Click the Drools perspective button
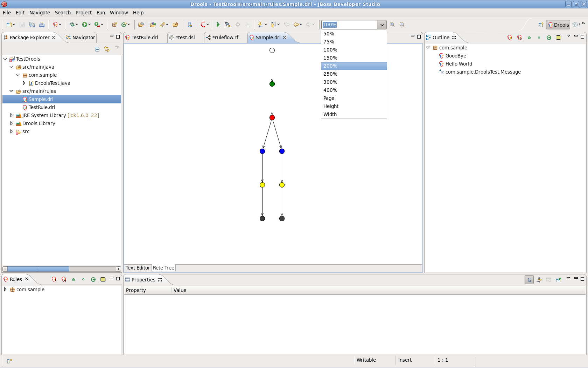This screenshot has height=368, width=588. click(x=558, y=25)
